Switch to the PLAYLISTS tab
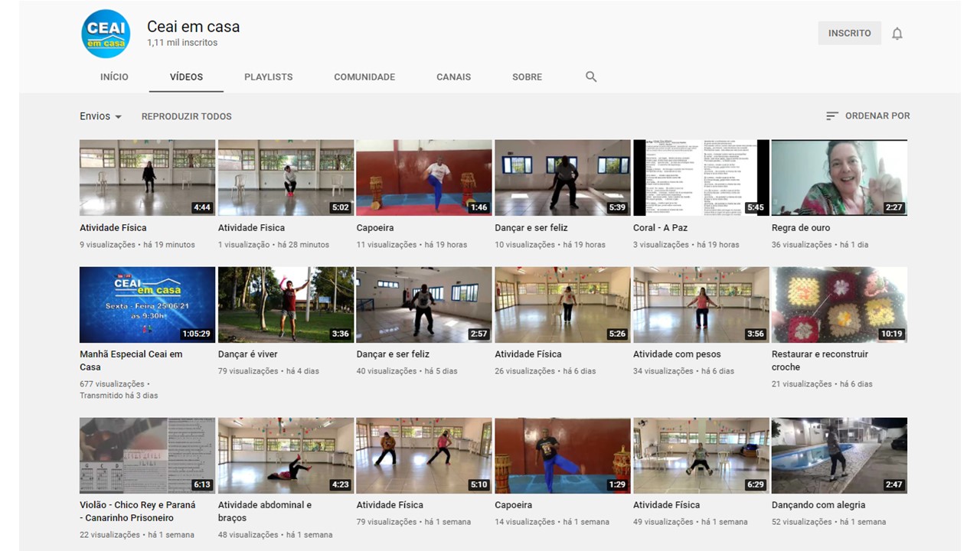The width and height of the screenshot is (980, 551). pos(269,77)
